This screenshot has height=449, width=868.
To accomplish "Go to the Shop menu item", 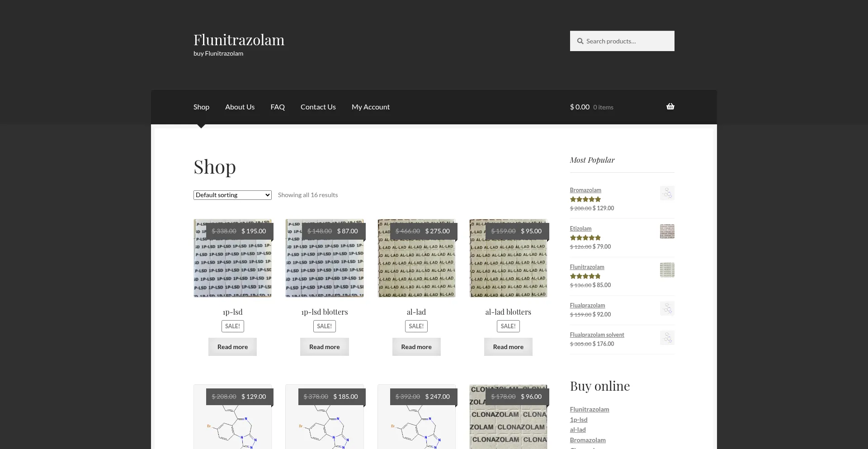I will tap(201, 107).
